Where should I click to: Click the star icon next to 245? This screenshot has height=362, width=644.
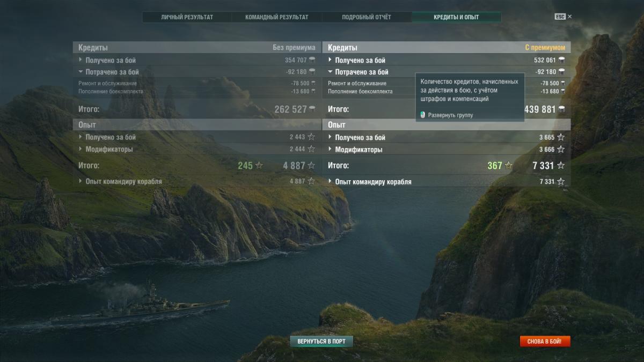259,165
